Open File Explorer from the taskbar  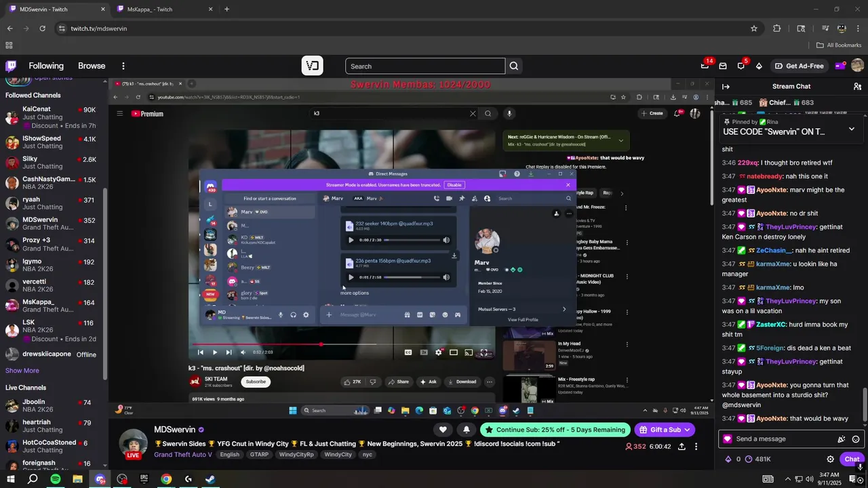(77, 479)
